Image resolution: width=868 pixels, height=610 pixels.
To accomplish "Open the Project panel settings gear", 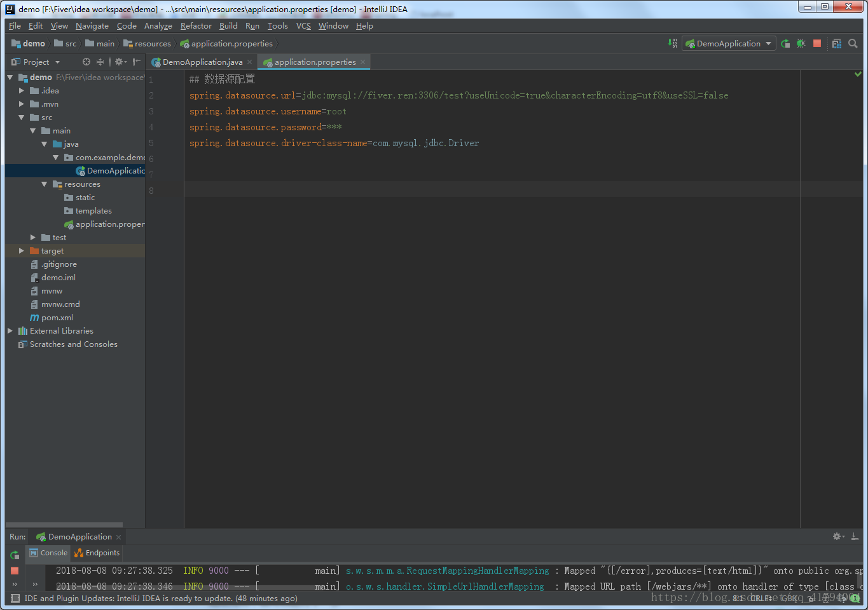I will coord(119,62).
